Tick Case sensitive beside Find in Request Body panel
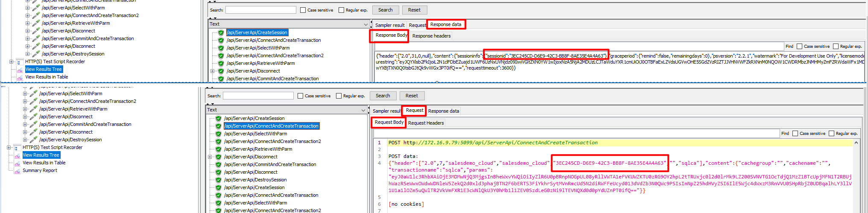The width and height of the screenshot is (868, 213). point(795,134)
